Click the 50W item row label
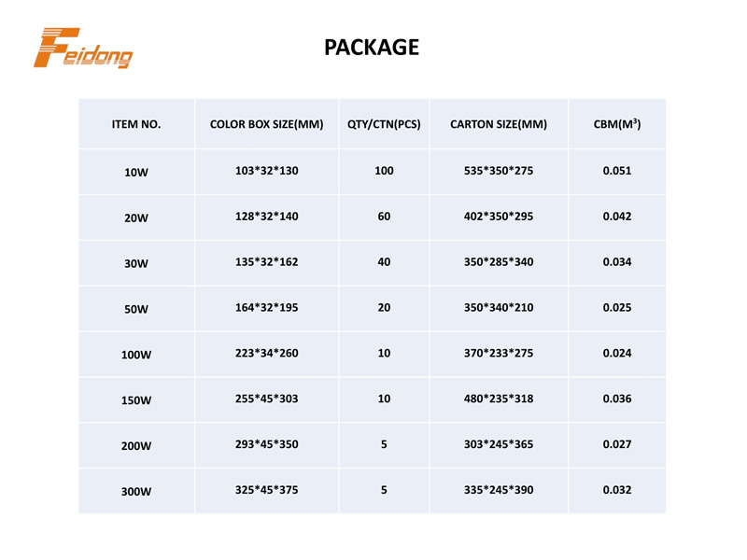The height and width of the screenshot is (560, 747). click(x=136, y=309)
